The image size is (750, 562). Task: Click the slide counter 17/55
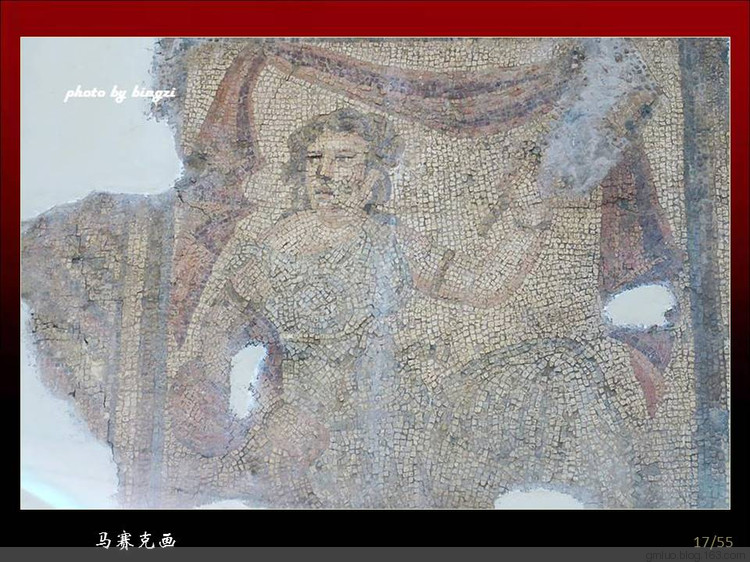713,542
